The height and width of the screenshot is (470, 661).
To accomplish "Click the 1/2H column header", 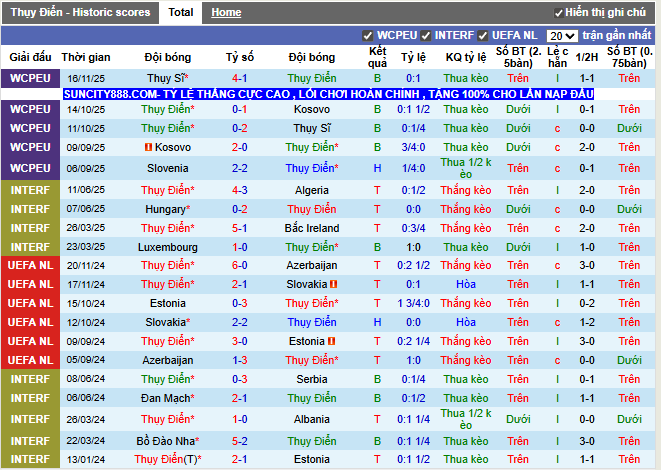I will (x=587, y=57).
